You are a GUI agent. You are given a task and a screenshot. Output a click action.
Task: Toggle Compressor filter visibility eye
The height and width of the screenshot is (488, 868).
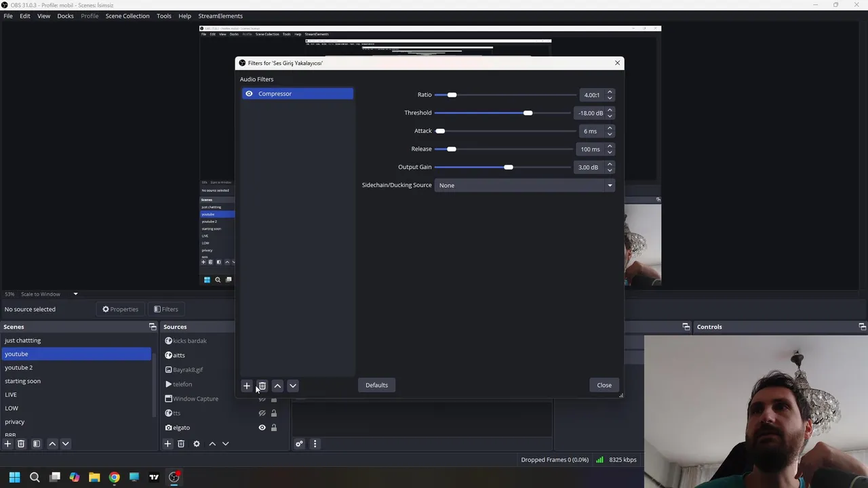(x=249, y=94)
